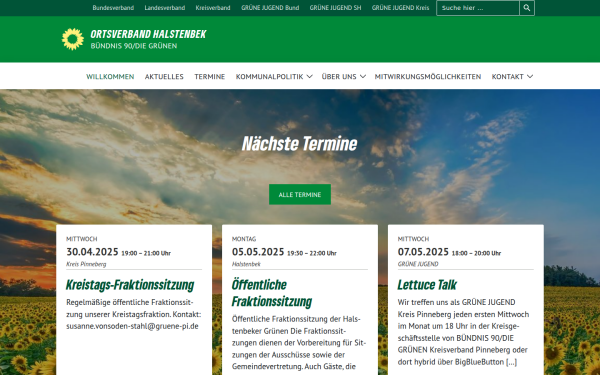Click the date 05.05.2025
Image resolution: width=600 pixels, height=375 pixels.
click(258, 252)
